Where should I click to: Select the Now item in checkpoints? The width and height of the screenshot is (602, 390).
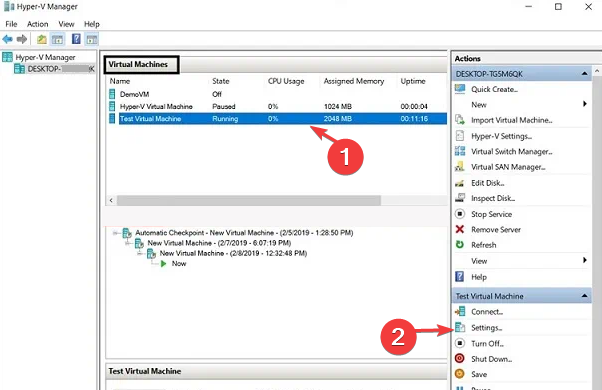point(179,264)
